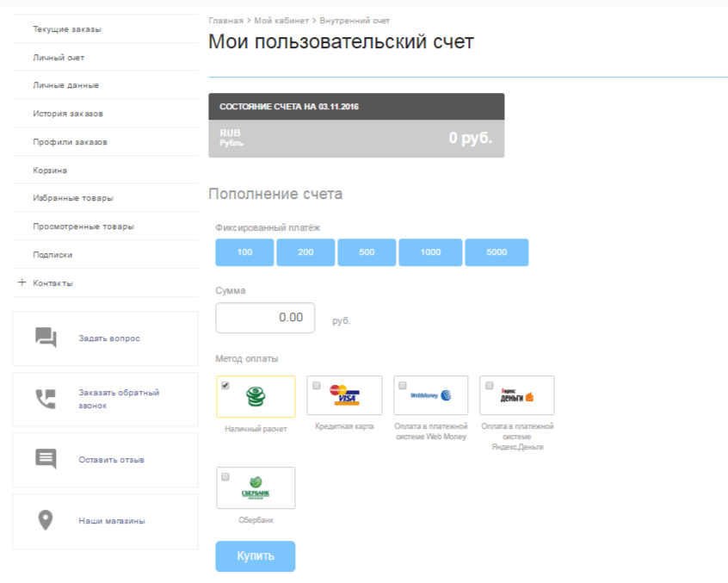Click the phone callback icon
This screenshot has width=728, height=583.
coord(46,399)
